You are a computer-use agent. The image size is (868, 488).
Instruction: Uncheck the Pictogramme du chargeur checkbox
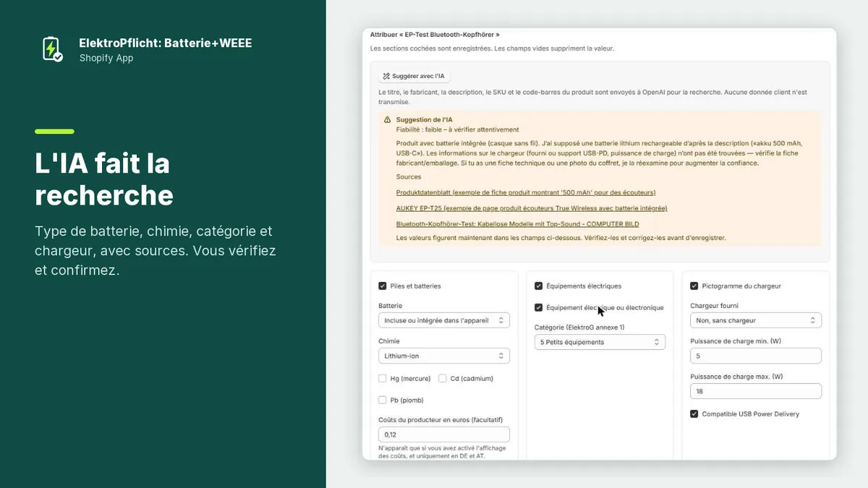click(694, 286)
